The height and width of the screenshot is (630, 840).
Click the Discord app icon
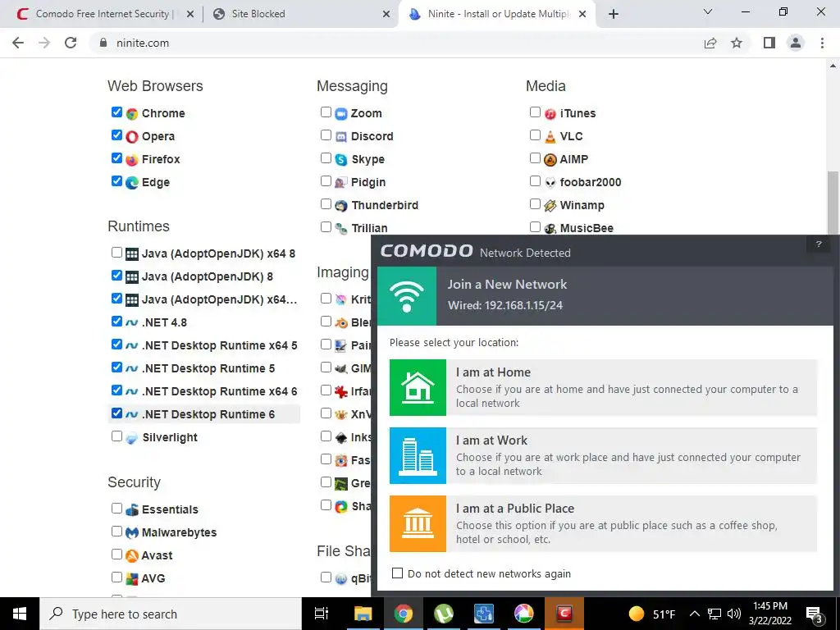tap(341, 137)
